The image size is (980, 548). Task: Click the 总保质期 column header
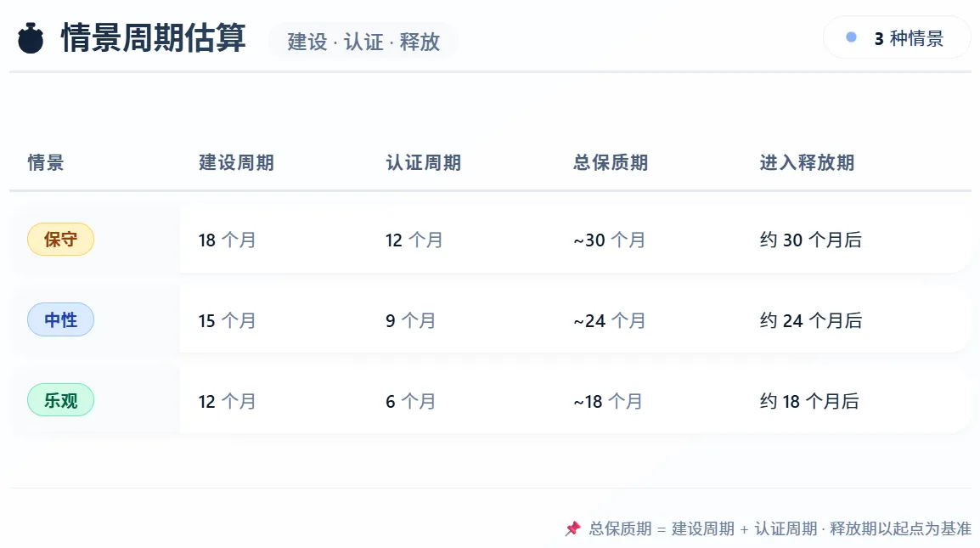click(611, 162)
